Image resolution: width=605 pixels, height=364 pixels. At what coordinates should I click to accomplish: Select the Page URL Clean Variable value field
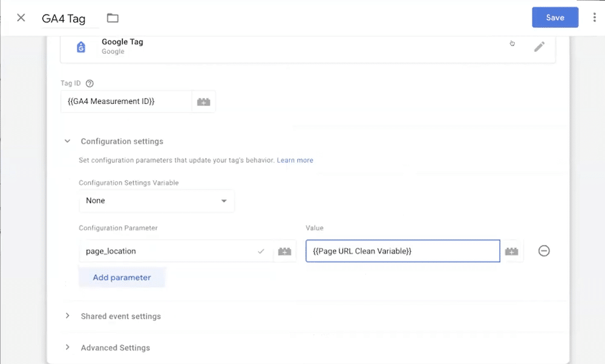click(402, 250)
